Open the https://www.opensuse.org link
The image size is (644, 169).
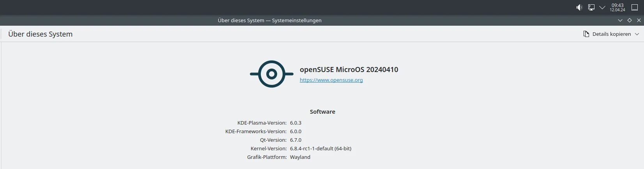coord(331,80)
